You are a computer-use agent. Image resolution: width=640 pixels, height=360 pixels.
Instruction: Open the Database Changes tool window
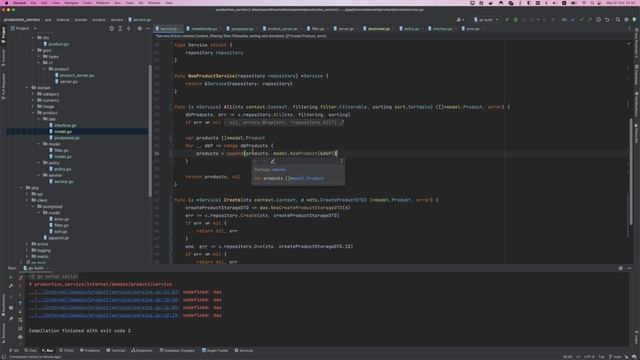tap(177, 350)
